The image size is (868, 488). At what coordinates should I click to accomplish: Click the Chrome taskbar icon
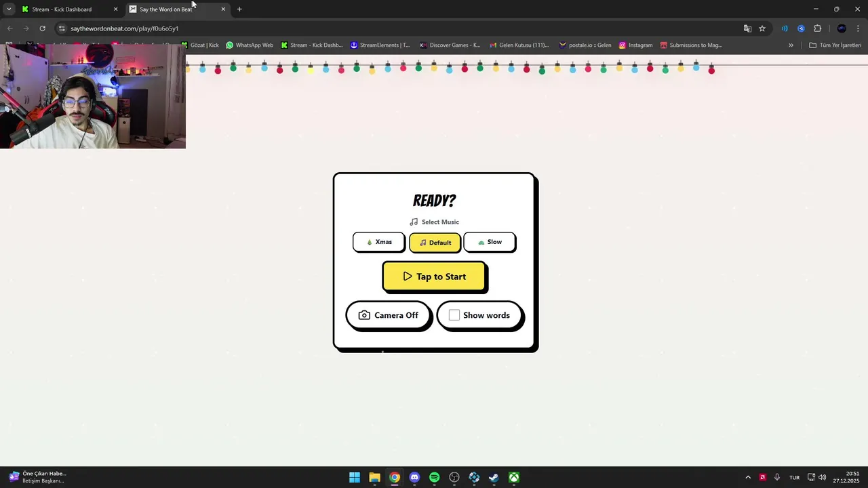[395, 477]
